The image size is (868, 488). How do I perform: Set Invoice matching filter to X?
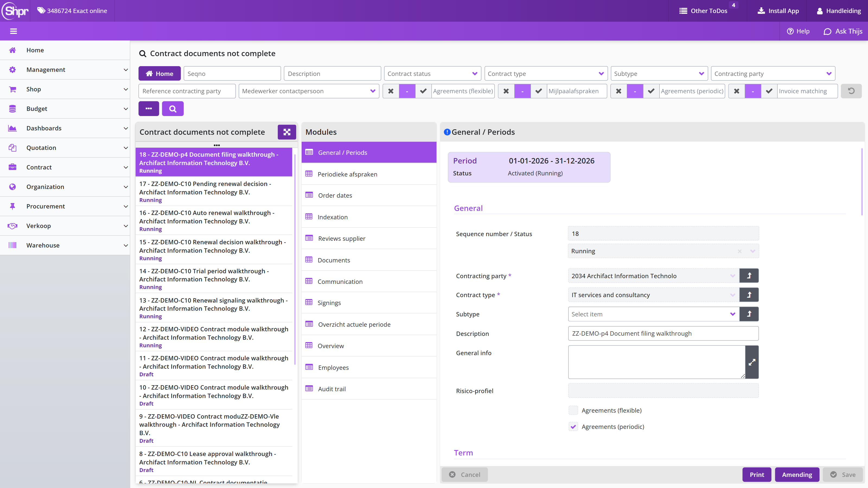(737, 91)
